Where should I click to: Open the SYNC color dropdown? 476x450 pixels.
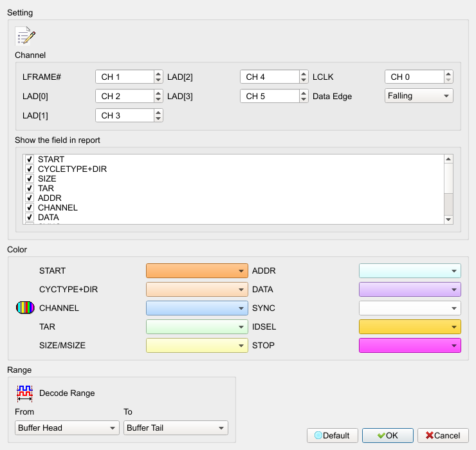(x=410, y=308)
